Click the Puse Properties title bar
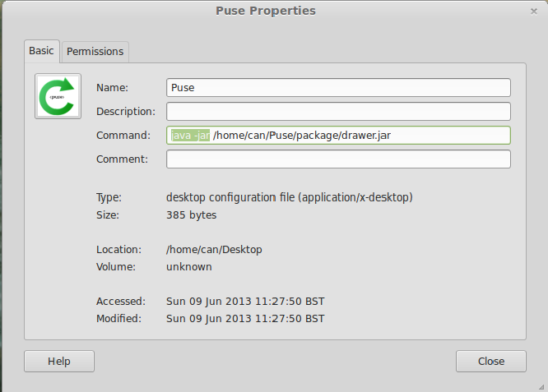Screen dimensions: 548x392 [x=266, y=11]
